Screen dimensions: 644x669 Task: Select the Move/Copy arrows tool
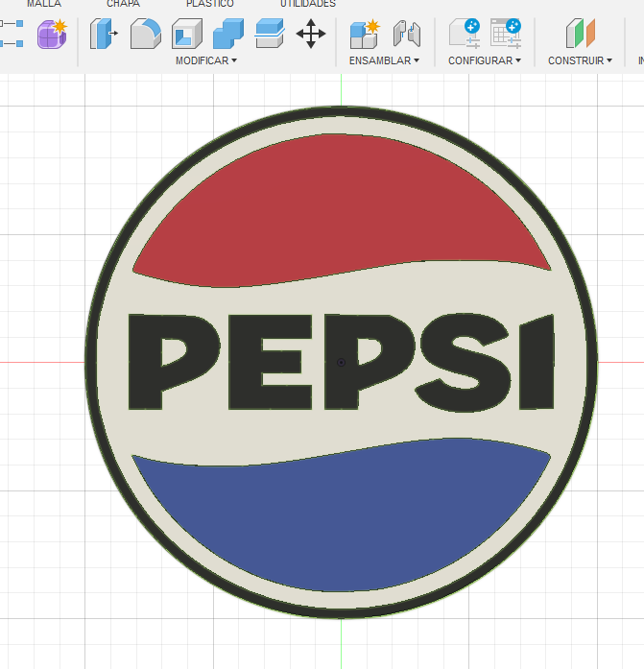point(311,34)
